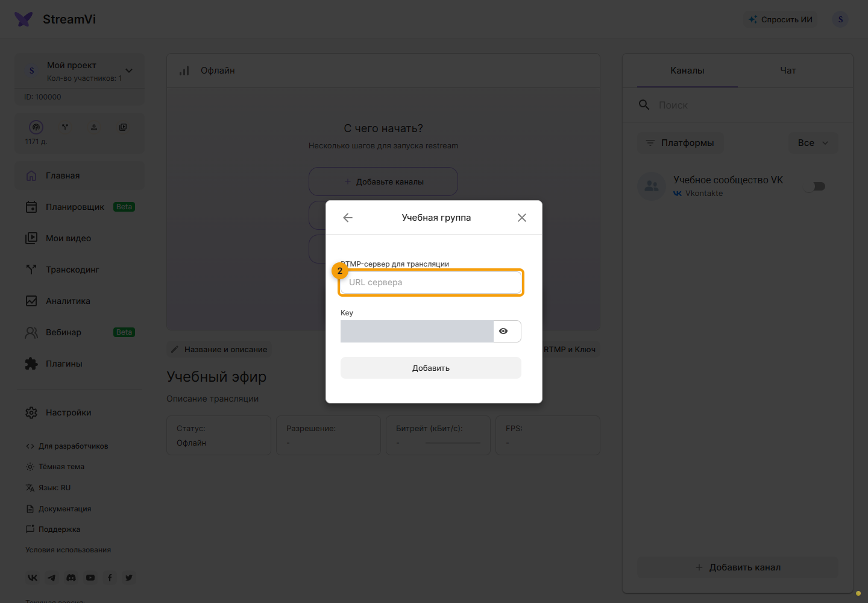Image resolution: width=868 pixels, height=603 pixels.
Task: Click the StreamVi butterfly logo
Action: (x=24, y=19)
